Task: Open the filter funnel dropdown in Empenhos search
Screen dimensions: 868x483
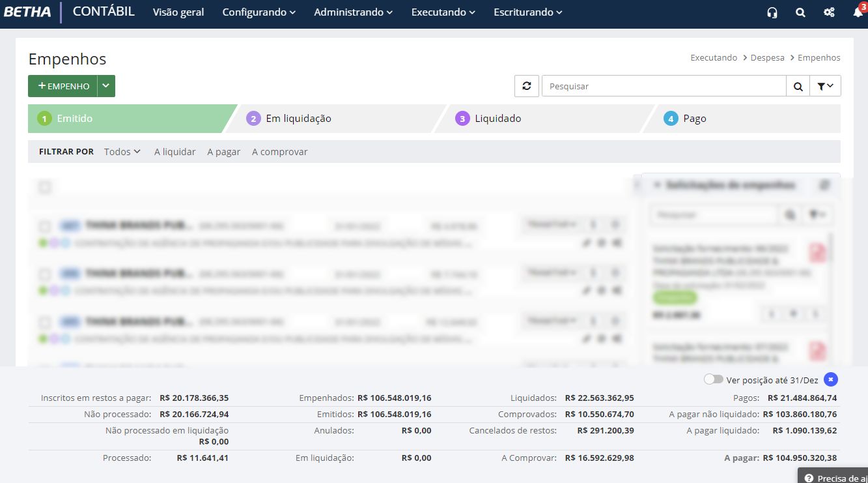Action: [x=825, y=86]
